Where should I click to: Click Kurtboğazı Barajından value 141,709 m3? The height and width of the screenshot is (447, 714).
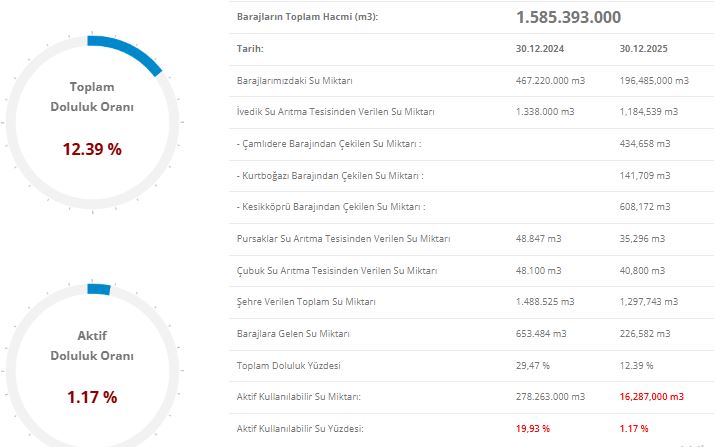[x=649, y=175]
